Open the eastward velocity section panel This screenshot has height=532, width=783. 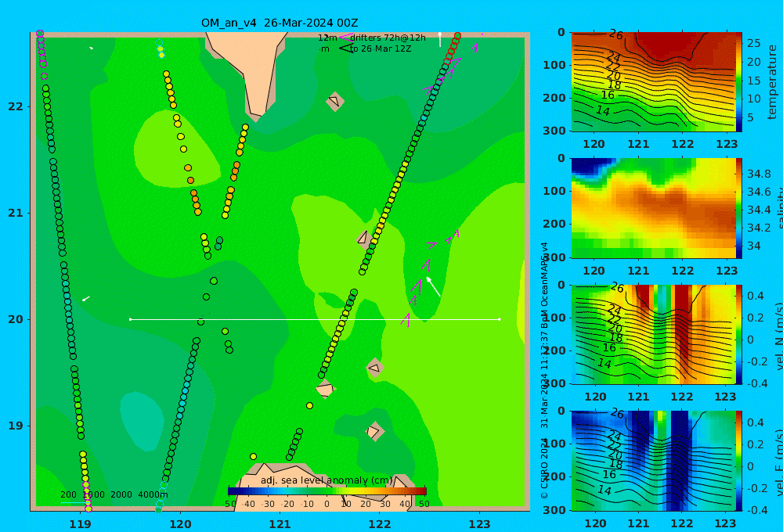pyautogui.click(x=654, y=461)
